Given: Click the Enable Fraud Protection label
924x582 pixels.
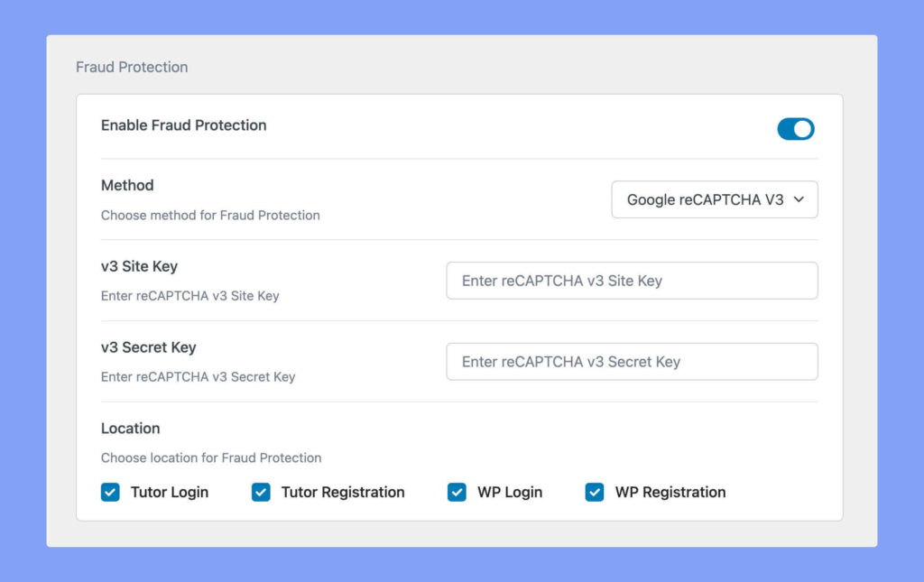Looking at the screenshot, I should coord(183,125).
